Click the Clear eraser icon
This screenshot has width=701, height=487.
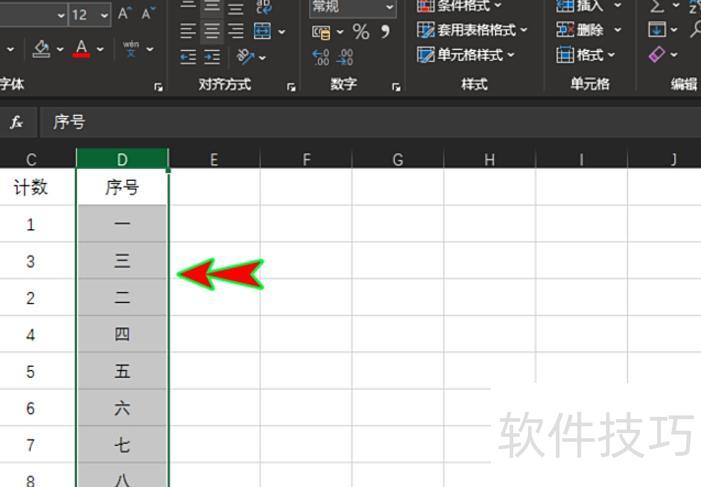click(x=657, y=55)
